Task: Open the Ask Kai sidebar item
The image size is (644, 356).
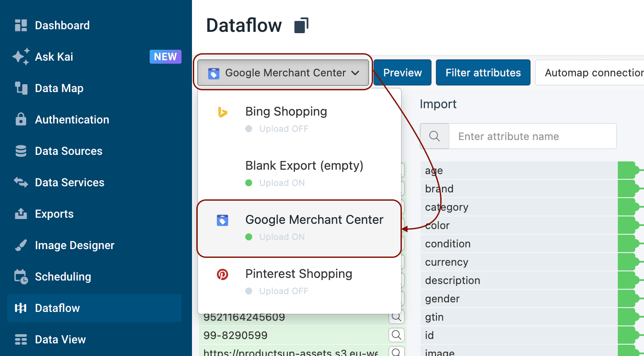Action: (x=94, y=57)
